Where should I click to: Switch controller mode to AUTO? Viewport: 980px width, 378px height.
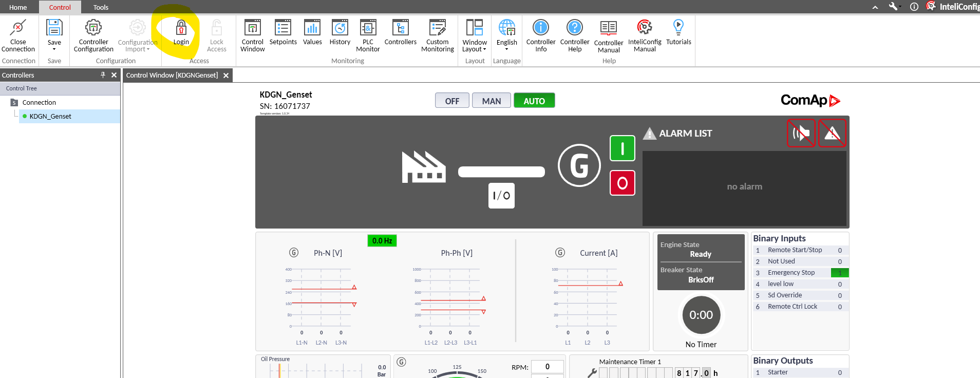[x=534, y=101]
